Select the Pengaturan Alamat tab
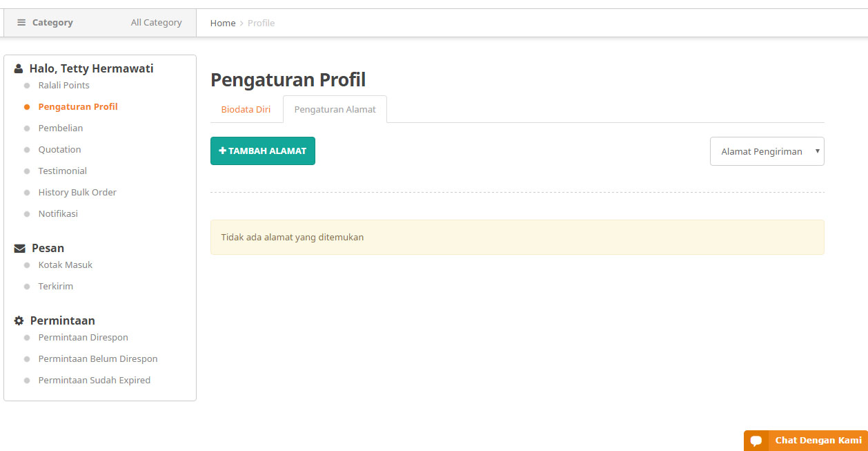The height and width of the screenshot is (451, 868). pos(335,109)
